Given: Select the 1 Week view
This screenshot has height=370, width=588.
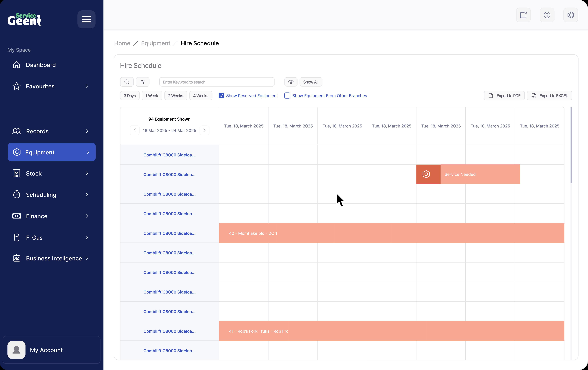Looking at the screenshot, I should point(152,96).
